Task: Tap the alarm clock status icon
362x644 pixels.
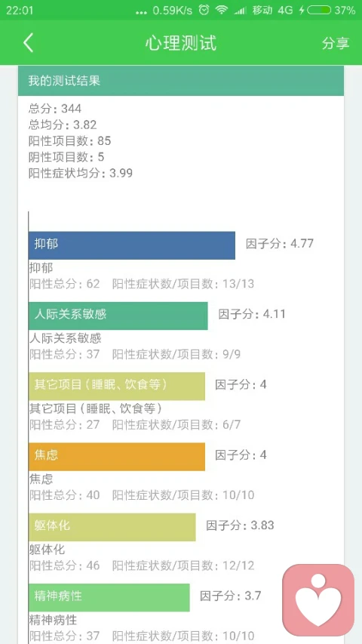Action: (204, 11)
